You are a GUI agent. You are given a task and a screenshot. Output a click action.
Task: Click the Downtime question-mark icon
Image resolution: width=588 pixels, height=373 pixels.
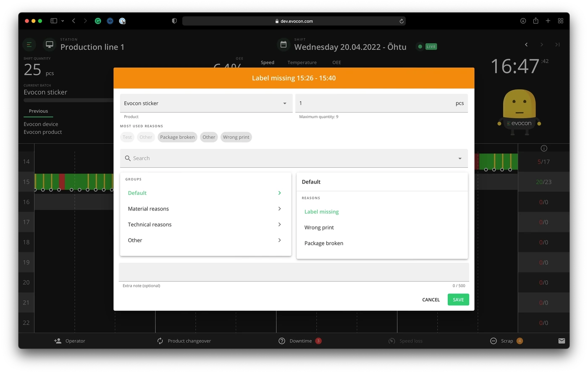click(x=282, y=341)
